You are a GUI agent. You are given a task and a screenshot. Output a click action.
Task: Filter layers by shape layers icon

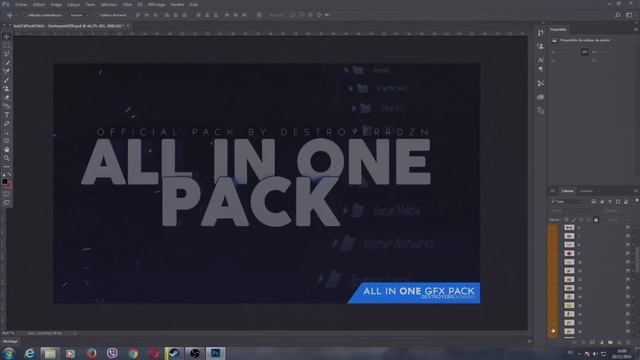pyautogui.click(x=618, y=202)
